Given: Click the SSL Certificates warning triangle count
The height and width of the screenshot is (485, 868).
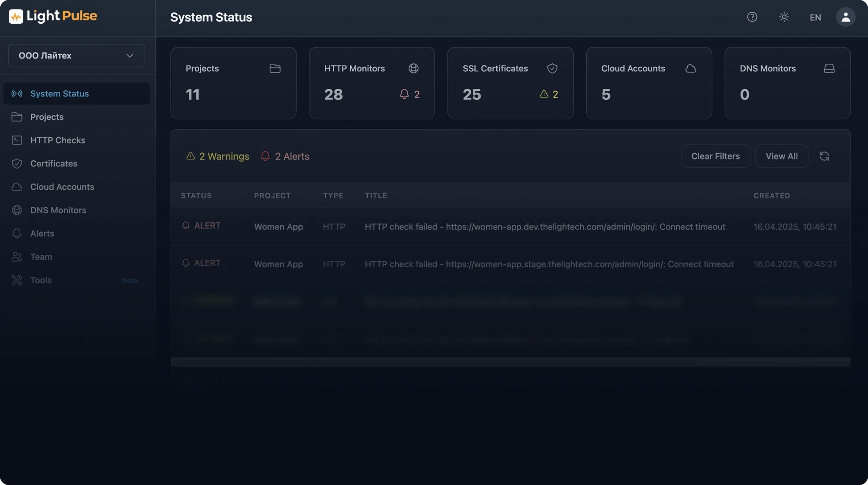Looking at the screenshot, I should 549,94.
